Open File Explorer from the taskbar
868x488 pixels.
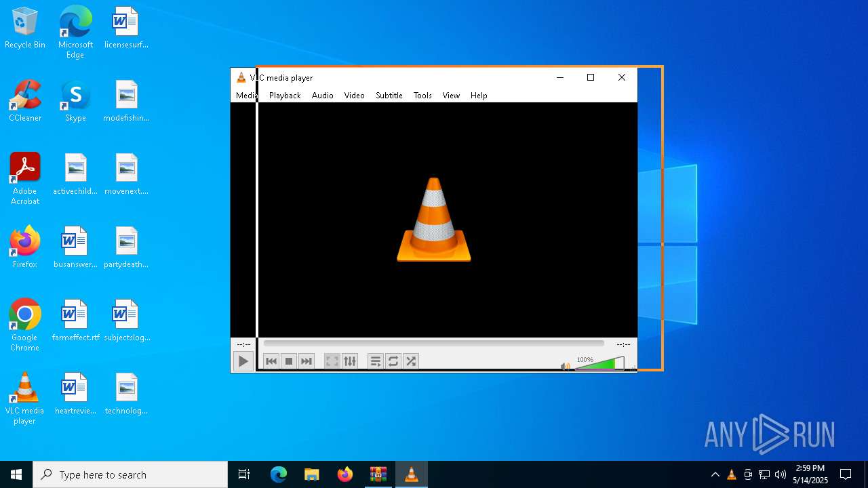pyautogui.click(x=312, y=474)
